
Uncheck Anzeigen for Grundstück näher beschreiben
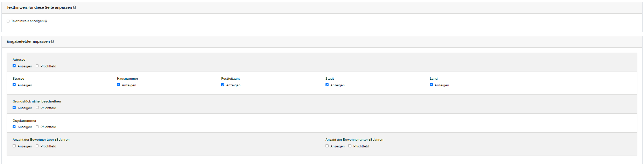(x=14, y=108)
